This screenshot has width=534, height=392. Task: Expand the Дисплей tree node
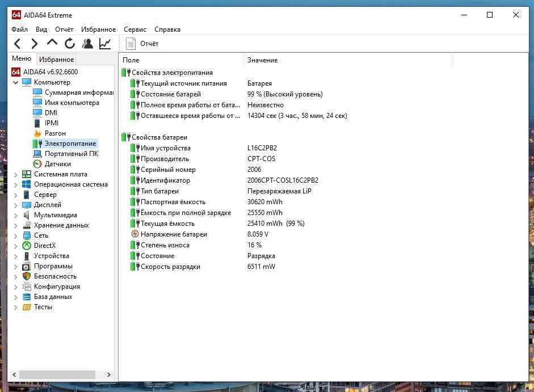(15, 205)
